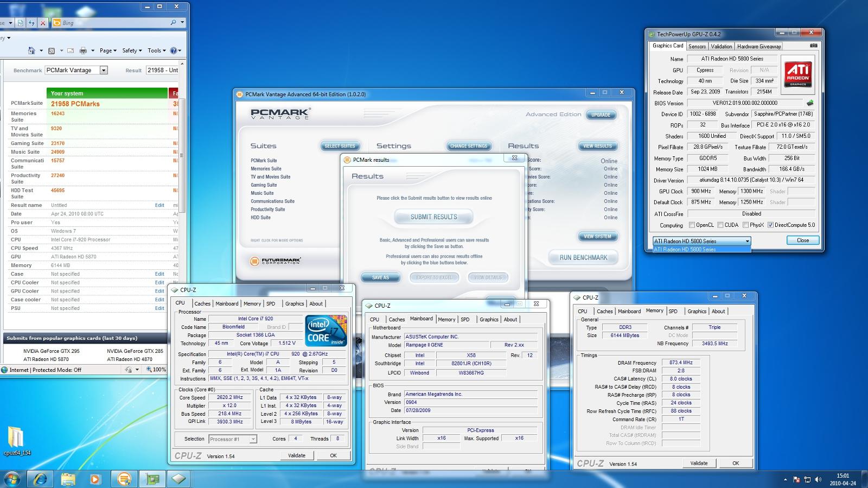Open the Benchmark PCMark Vantage dropdown
Image resolution: width=868 pixels, height=488 pixels.
[x=104, y=70]
